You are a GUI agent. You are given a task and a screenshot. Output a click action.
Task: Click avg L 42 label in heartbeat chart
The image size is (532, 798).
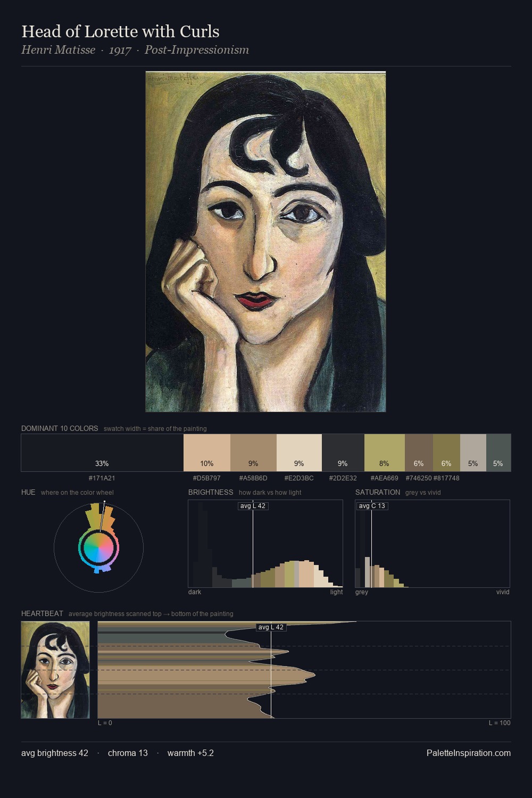tap(271, 627)
